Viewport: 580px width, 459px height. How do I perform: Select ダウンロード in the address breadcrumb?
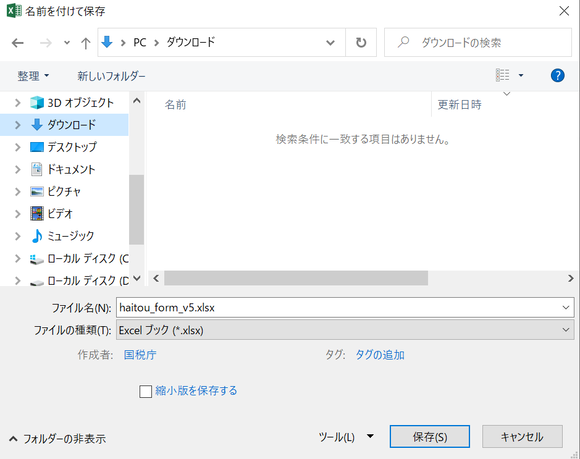point(190,42)
